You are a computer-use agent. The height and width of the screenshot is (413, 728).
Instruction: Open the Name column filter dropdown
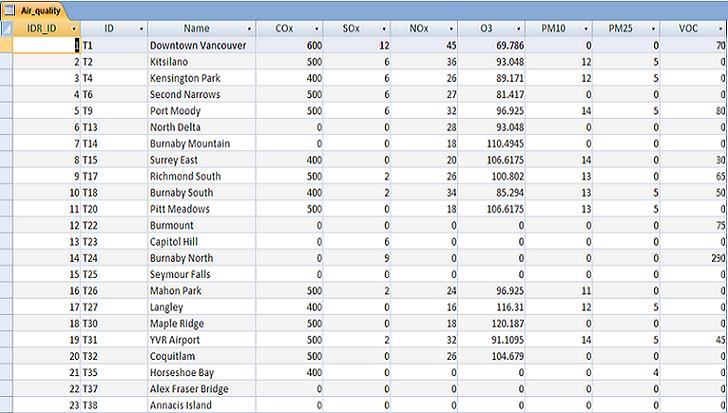[x=248, y=29]
